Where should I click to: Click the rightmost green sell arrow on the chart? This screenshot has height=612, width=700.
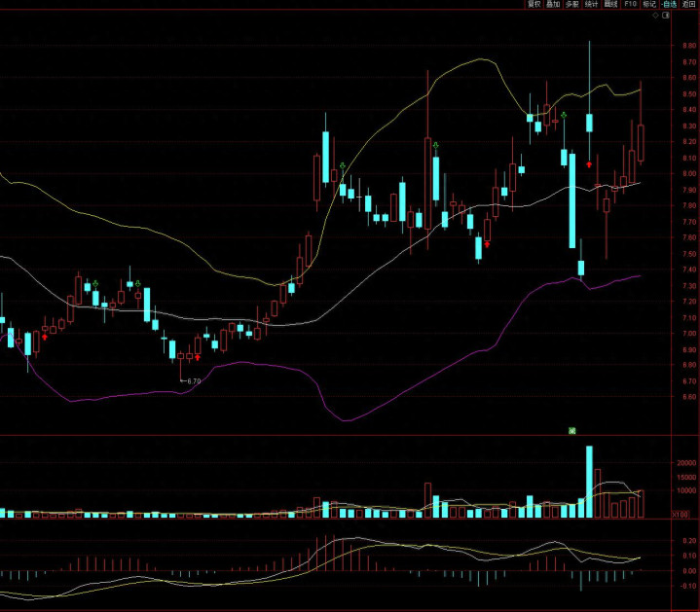[x=564, y=115]
